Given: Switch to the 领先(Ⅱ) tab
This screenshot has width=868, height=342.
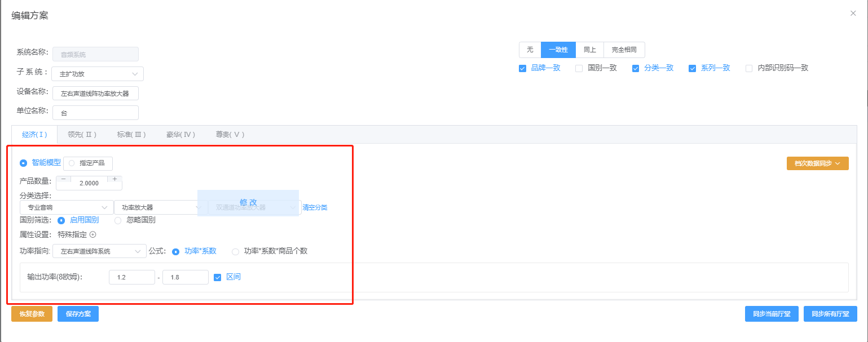Looking at the screenshot, I should (82, 135).
